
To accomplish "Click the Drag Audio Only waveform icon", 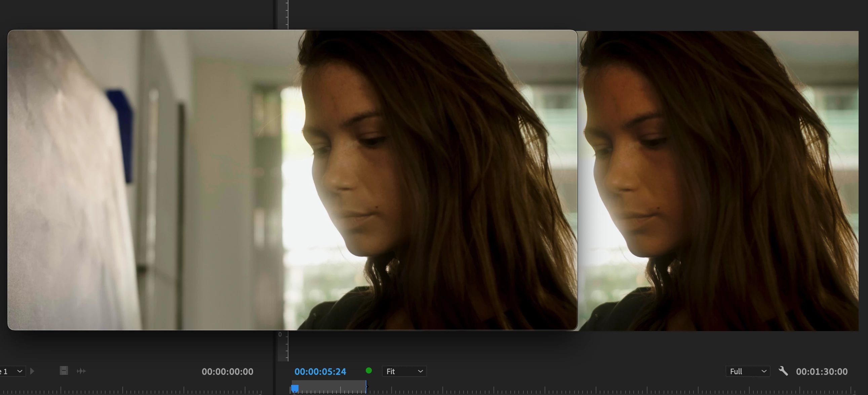I will pos(81,371).
